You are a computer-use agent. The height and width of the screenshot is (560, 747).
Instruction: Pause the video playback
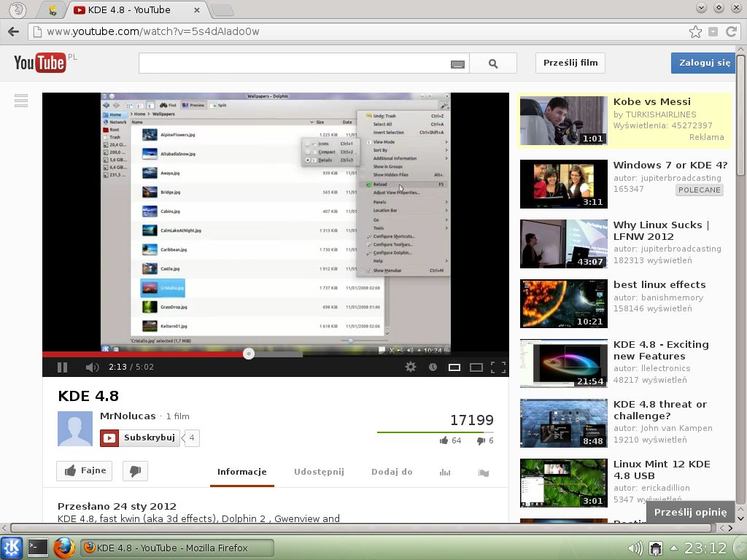pos(63,367)
